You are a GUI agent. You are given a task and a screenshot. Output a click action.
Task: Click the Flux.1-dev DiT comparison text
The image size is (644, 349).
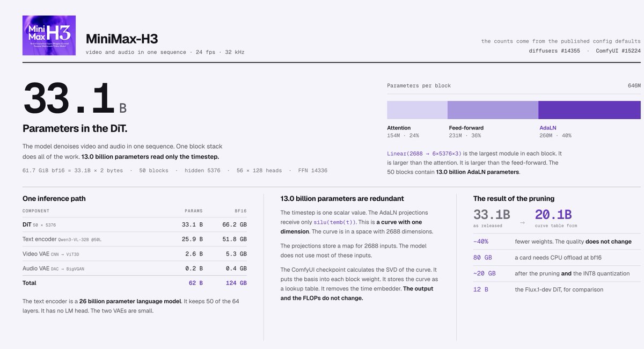coord(559,289)
